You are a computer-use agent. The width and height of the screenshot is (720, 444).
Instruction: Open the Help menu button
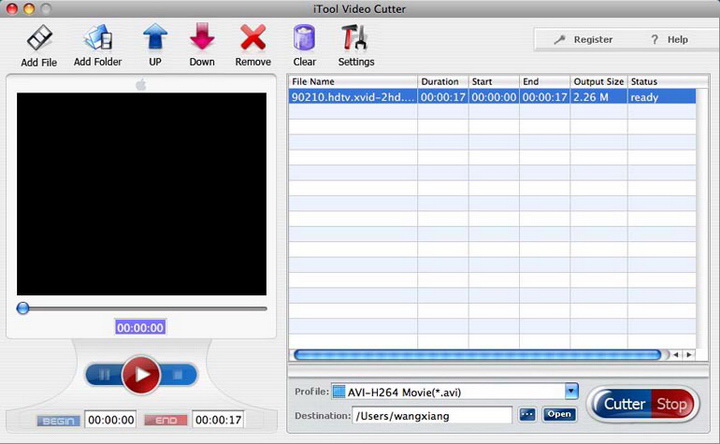pos(669,40)
